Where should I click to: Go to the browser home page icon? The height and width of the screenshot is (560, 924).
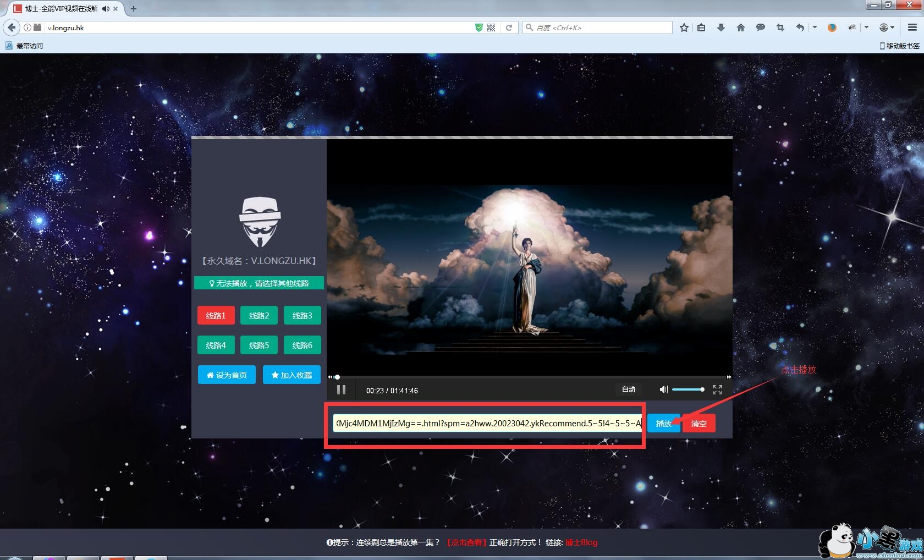[x=741, y=28]
